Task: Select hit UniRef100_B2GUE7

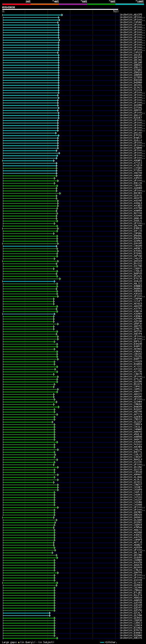Action: click(x=131, y=118)
